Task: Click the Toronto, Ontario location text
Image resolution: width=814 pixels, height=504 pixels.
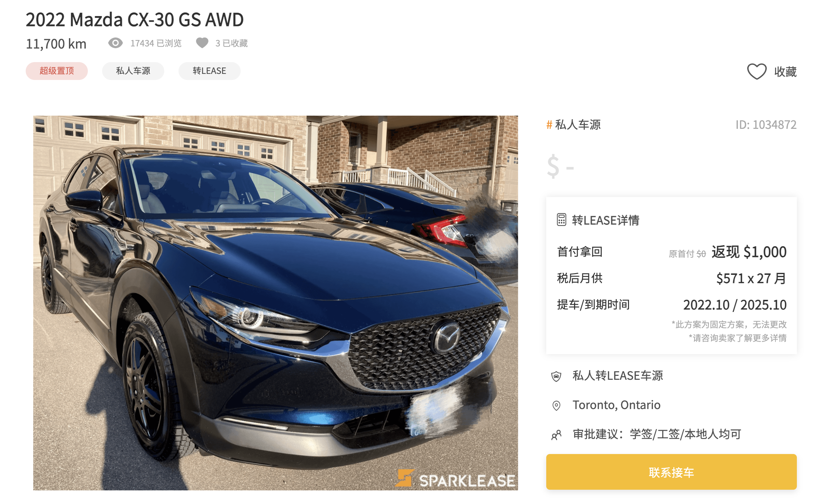Action: 617,405
